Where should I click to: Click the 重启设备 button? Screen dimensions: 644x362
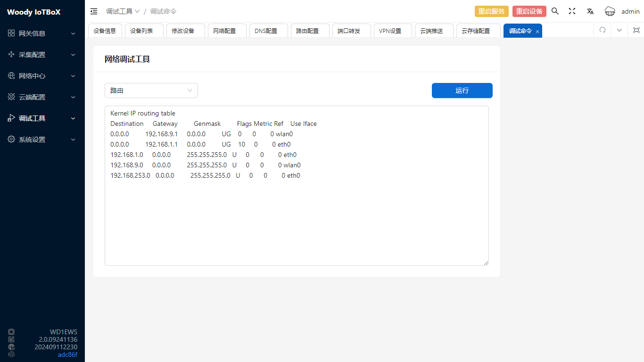(529, 11)
